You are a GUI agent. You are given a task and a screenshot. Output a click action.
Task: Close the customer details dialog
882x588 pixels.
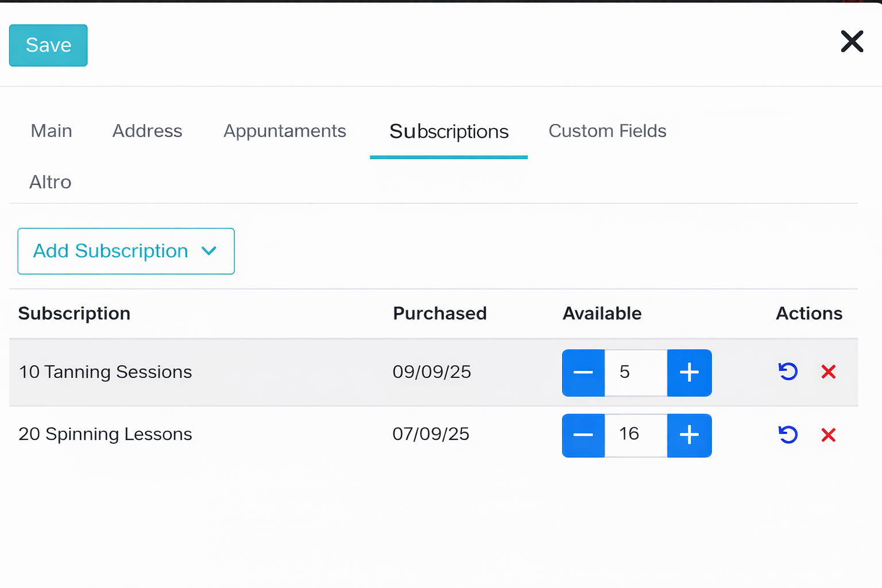(852, 41)
